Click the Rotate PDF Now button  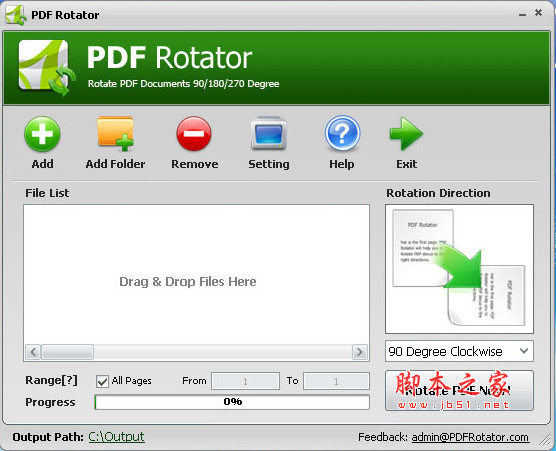(x=459, y=391)
